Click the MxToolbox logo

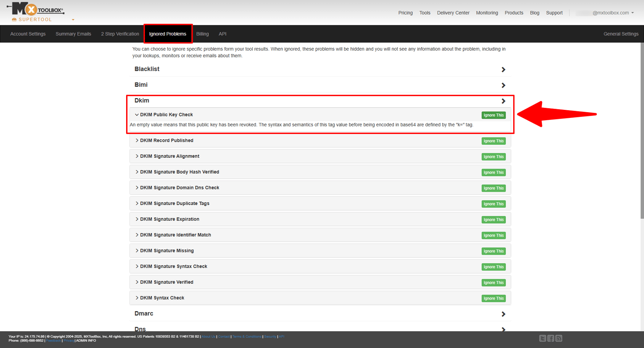click(35, 9)
